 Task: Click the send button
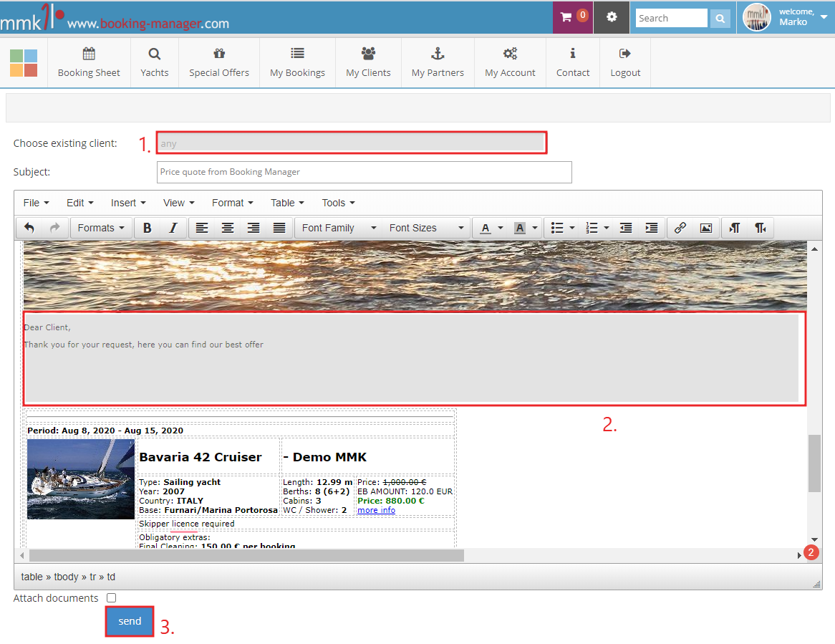[x=130, y=621]
